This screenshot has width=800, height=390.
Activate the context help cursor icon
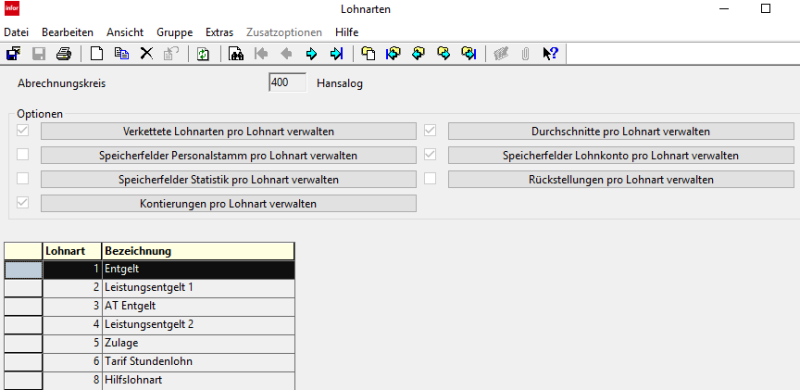pos(551,54)
